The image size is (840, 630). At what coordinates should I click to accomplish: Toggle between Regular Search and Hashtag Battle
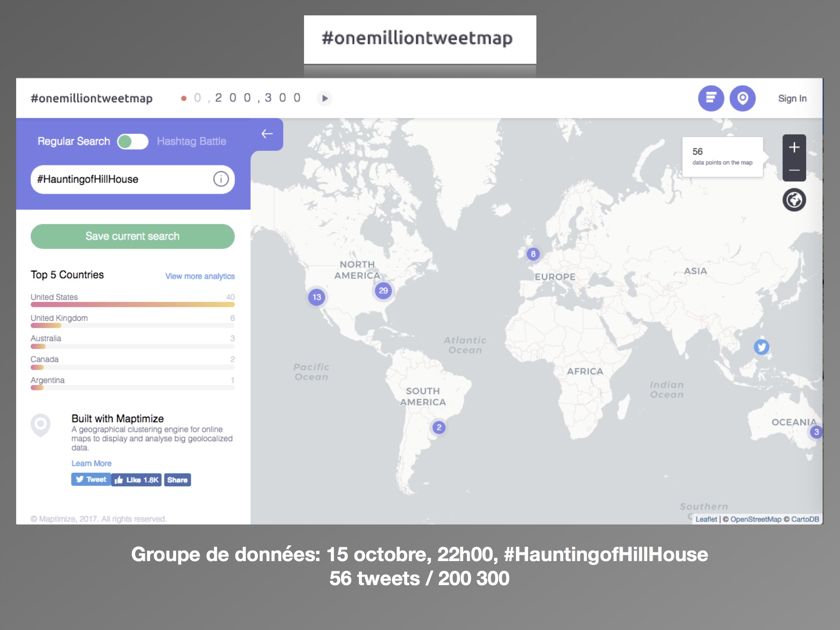click(133, 141)
